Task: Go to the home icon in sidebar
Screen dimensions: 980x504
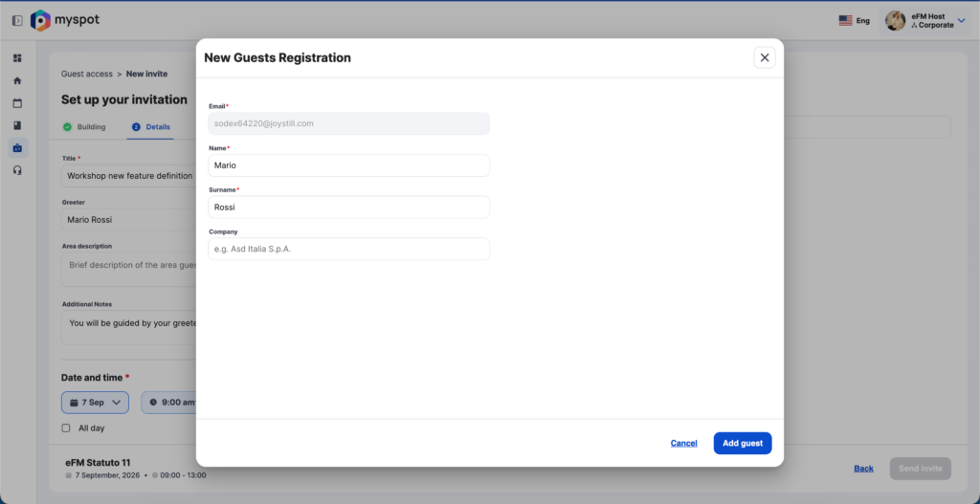Action: click(x=17, y=80)
